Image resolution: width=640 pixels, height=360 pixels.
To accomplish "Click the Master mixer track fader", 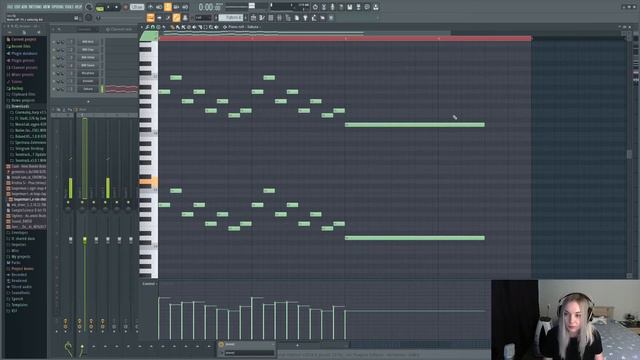I will (70, 240).
